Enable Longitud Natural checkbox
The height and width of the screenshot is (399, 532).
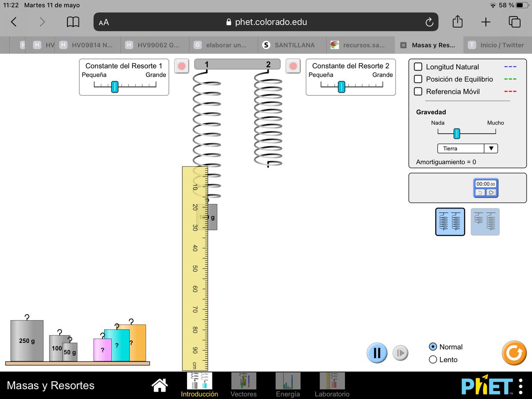coord(418,67)
